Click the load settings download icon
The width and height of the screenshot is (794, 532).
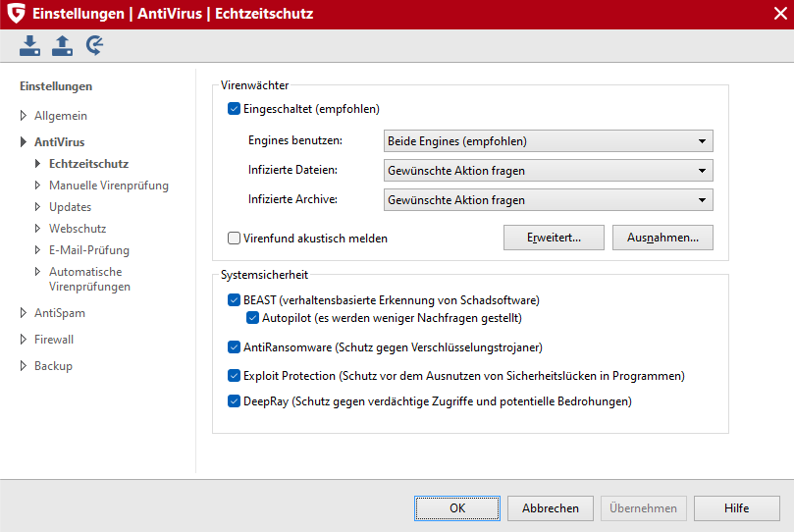tap(29, 45)
